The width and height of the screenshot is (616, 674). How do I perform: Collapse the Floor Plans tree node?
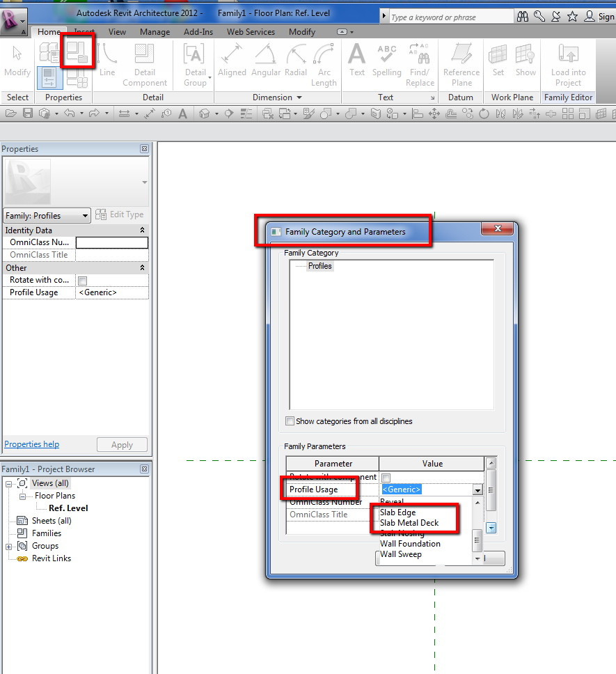pos(22,496)
